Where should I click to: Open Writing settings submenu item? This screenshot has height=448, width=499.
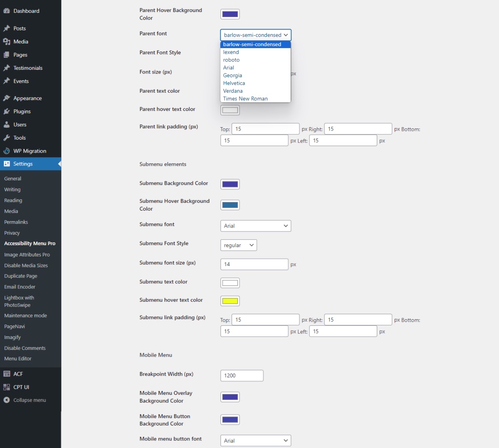pos(12,190)
